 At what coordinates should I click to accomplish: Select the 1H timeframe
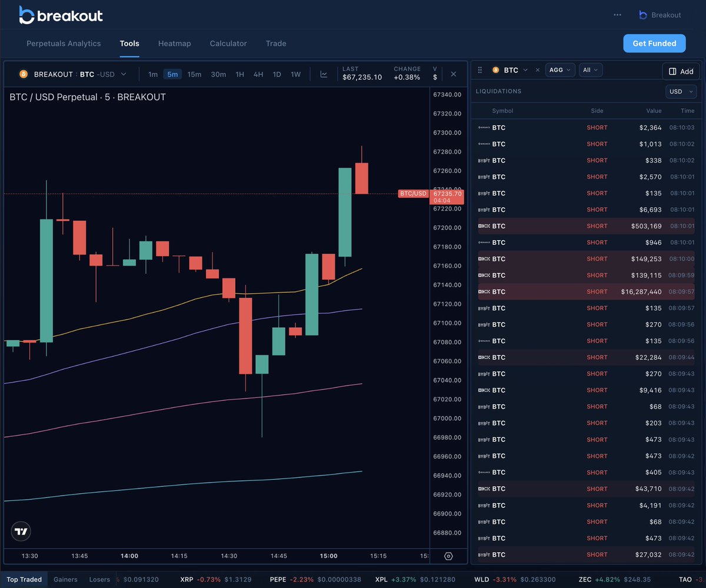coord(239,74)
